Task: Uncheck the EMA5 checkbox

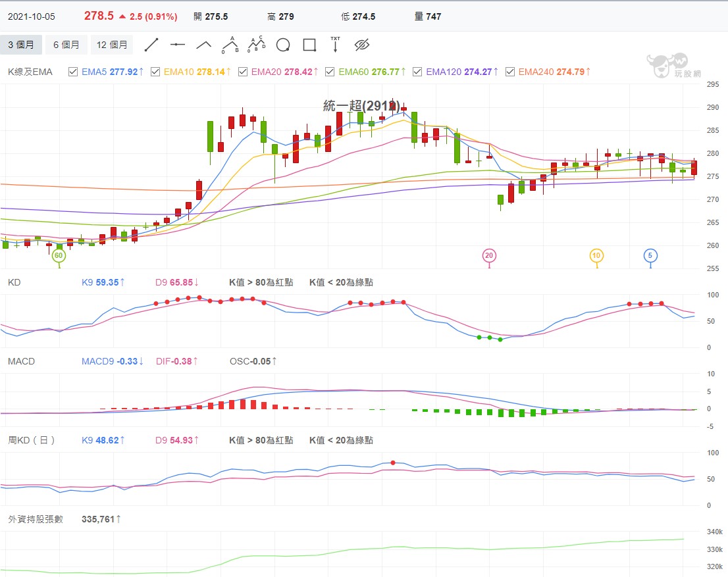Action: click(73, 72)
